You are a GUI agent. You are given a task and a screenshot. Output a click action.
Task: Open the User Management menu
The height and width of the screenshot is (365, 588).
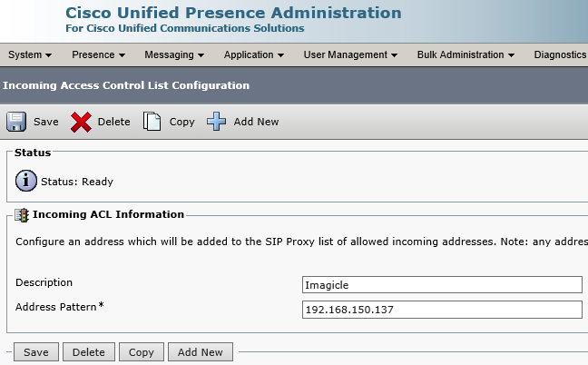(x=350, y=54)
